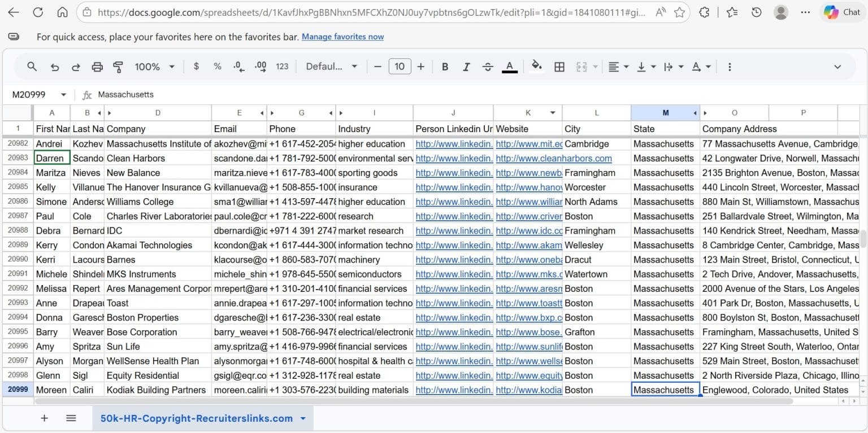Toggle bold formatting
Image resolution: width=868 pixels, height=433 pixels.
click(445, 67)
